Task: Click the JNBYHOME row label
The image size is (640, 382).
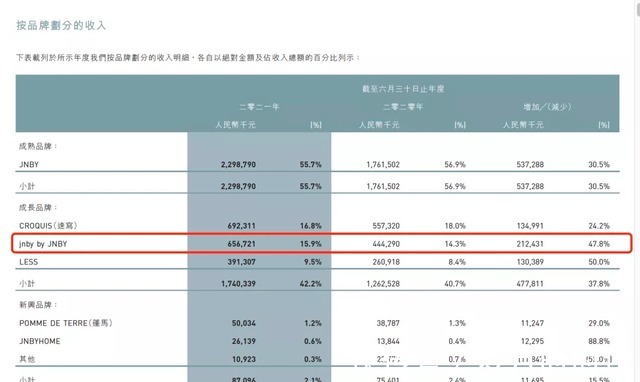Action: tap(40, 341)
